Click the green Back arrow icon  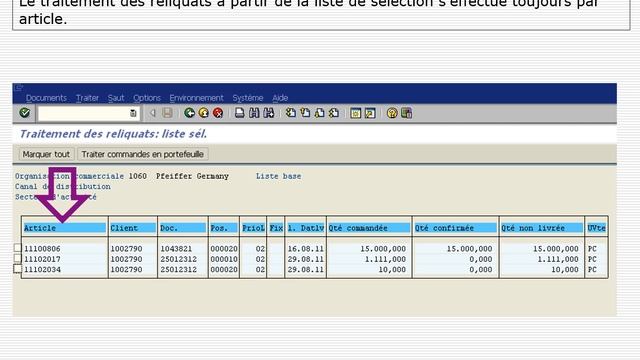[x=189, y=113]
